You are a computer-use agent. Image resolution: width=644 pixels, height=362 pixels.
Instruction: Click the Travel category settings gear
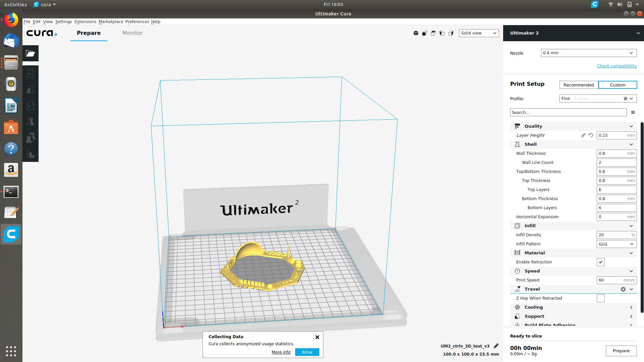click(x=623, y=289)
